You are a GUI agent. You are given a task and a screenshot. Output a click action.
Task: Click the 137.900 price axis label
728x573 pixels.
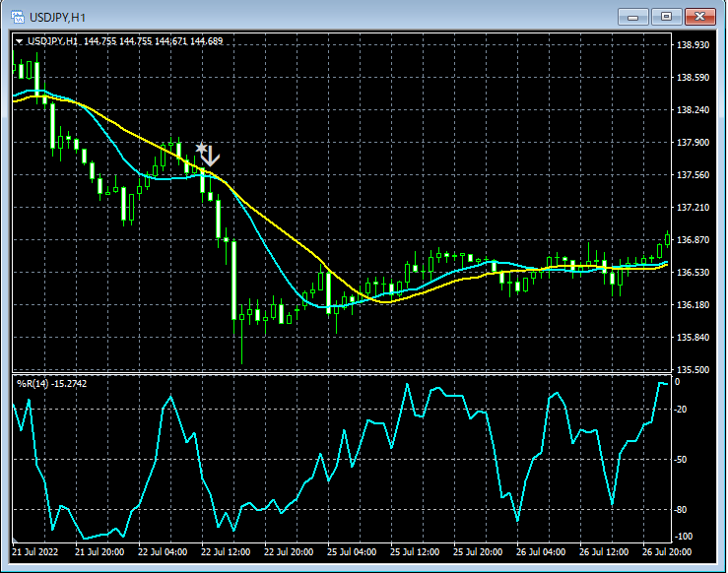coord(693,143)
